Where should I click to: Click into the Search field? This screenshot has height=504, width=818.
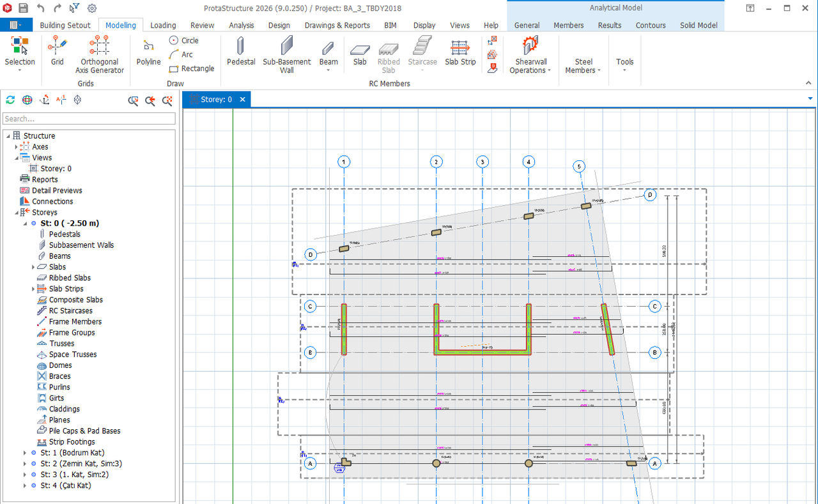89,119
